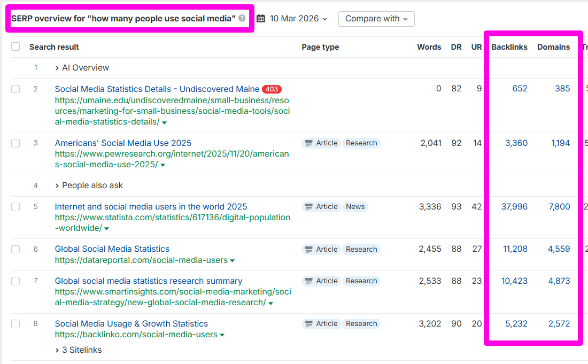Open Global Social Media Statistics link
Viewport: 588px width, 364px height.
tap(112, 249)
